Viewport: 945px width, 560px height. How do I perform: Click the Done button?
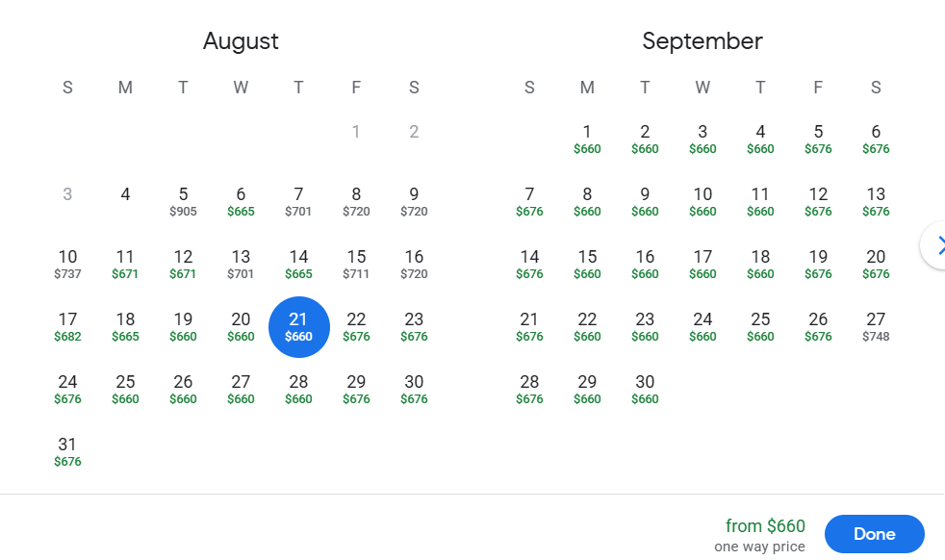pos(874,534)
